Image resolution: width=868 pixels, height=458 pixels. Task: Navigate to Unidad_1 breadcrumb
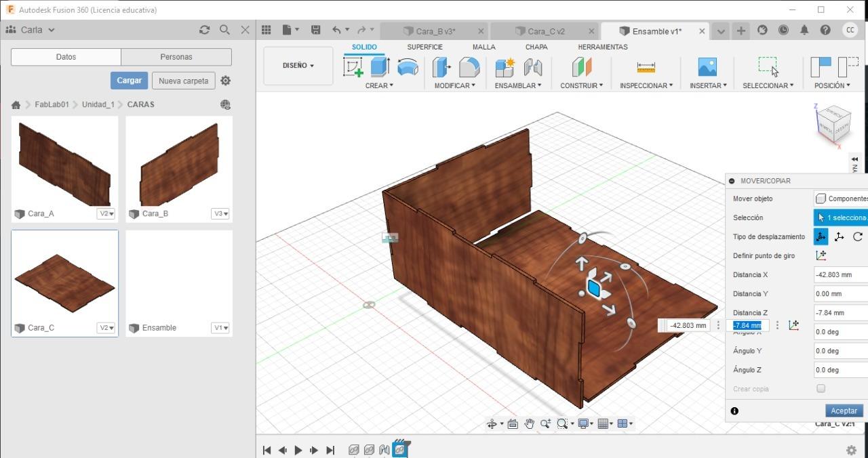point(98,105)
